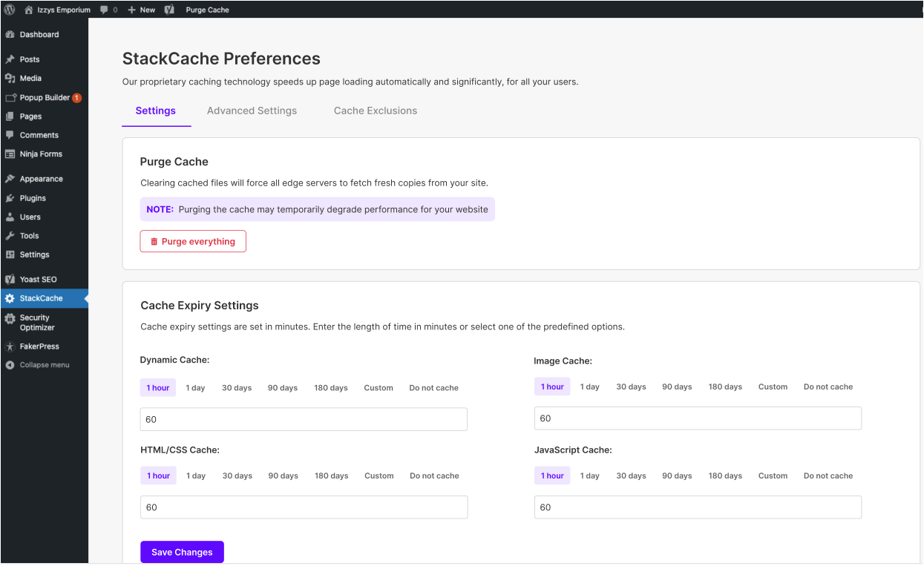The width and height of the screenshot is (924, 566).
Task: Click the Popup Builder notification badge
Action: click(x=77, y=97)
